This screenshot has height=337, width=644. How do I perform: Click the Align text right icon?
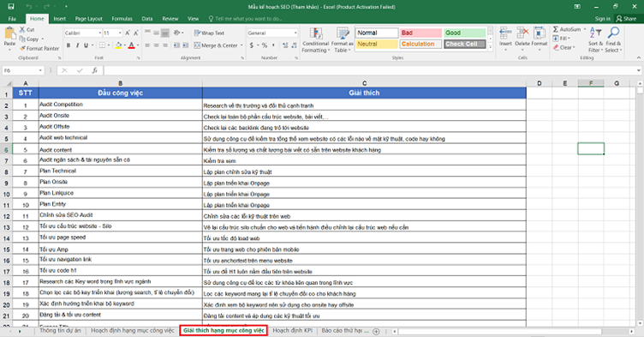165,45
